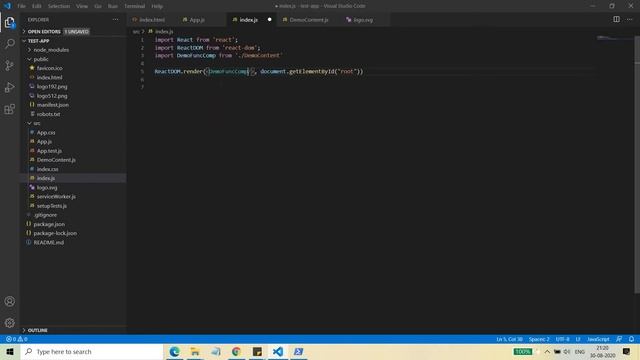Screen dimensions: 640x360
Task: Click the taskbar search box
Action: coord(92,351)
